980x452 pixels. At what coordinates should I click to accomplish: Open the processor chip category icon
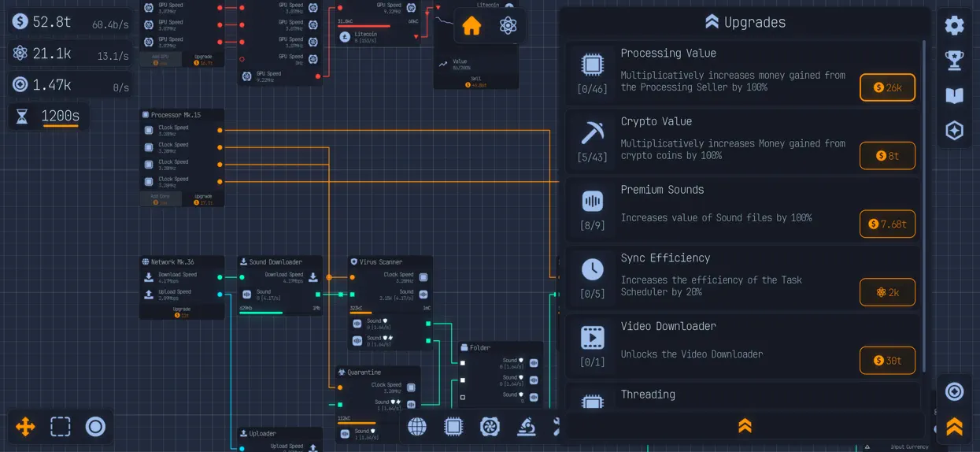453,427
